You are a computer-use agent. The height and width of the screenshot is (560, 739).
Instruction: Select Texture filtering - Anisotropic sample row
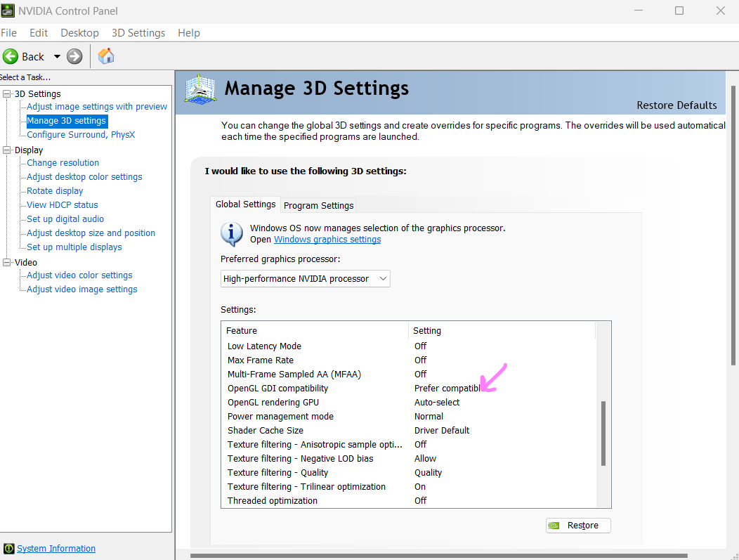[409, 445]
